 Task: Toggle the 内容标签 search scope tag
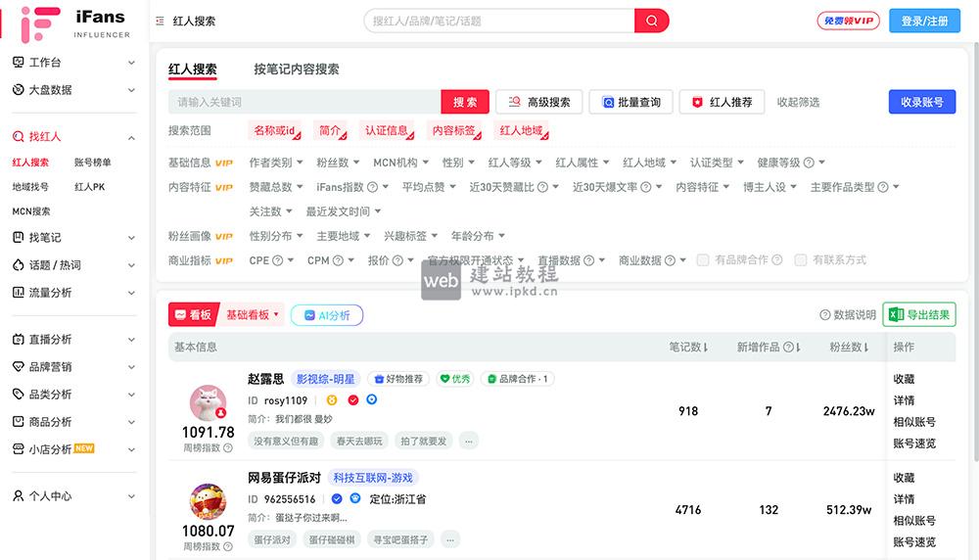(454, 130)
